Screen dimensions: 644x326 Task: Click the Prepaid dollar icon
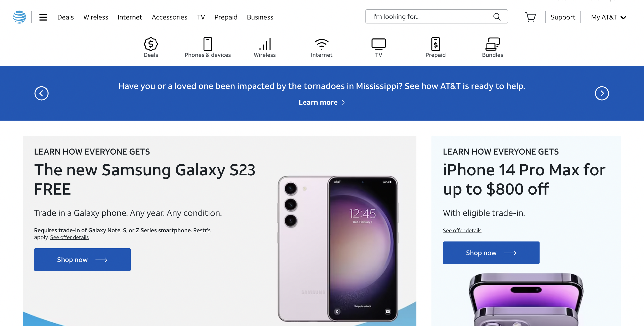coord(436,43)
